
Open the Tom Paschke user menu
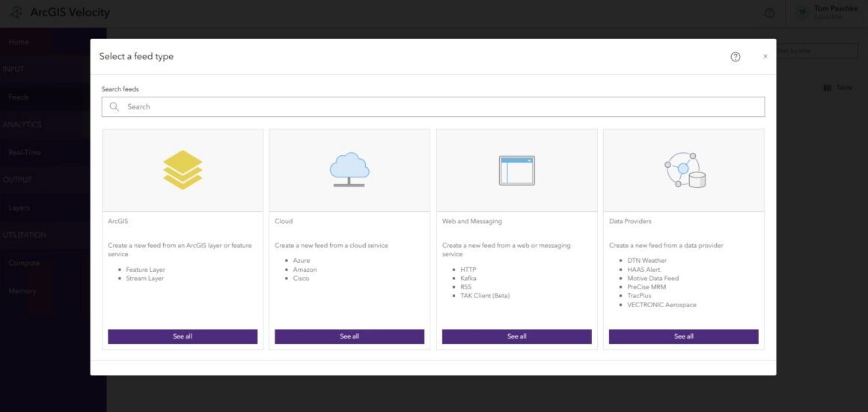827,13
